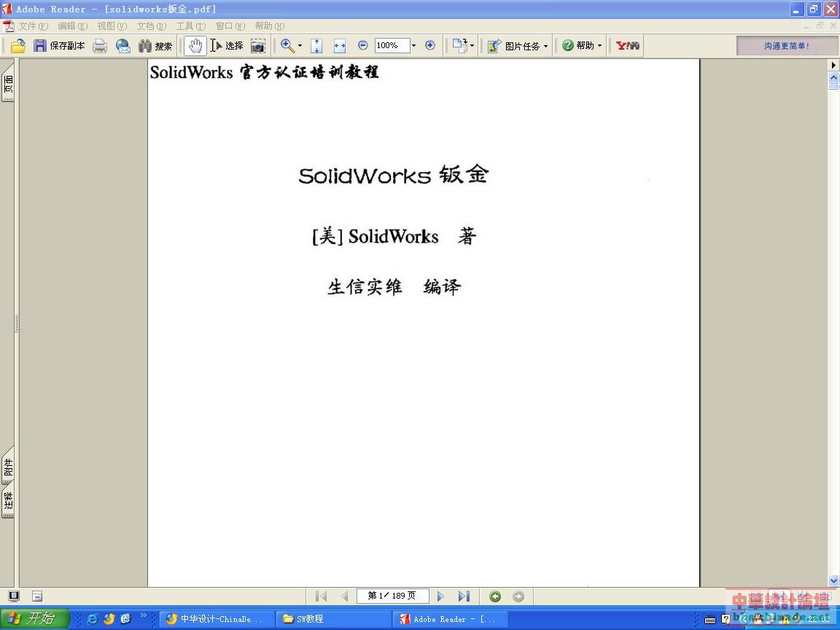Click the Yahoo search toolbar icon
This screenshot has height=630, width=840.
click(x=627, y=46)
